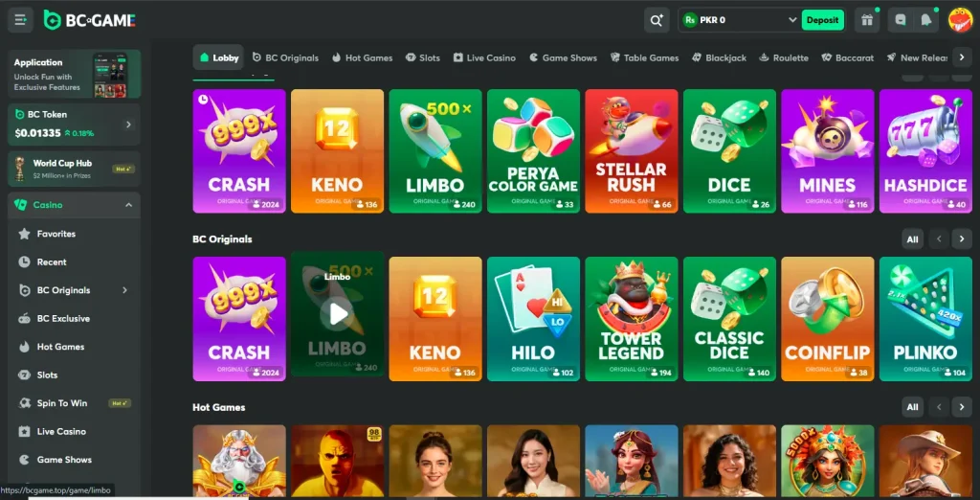
Task: Play the Limbo game overlay button
Action: click(x=338, y=313)
